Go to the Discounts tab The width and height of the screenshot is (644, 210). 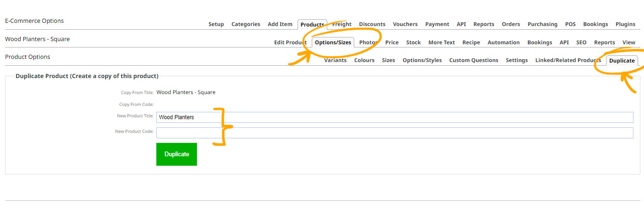click(372, 24)
